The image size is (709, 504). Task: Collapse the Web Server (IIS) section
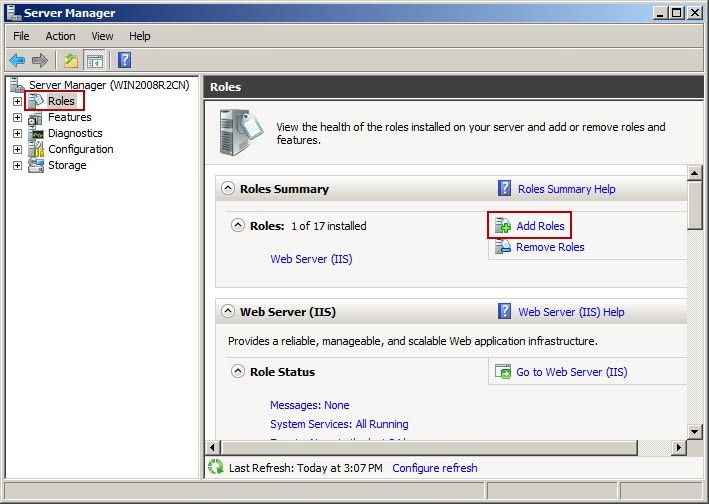click(228, 311)
